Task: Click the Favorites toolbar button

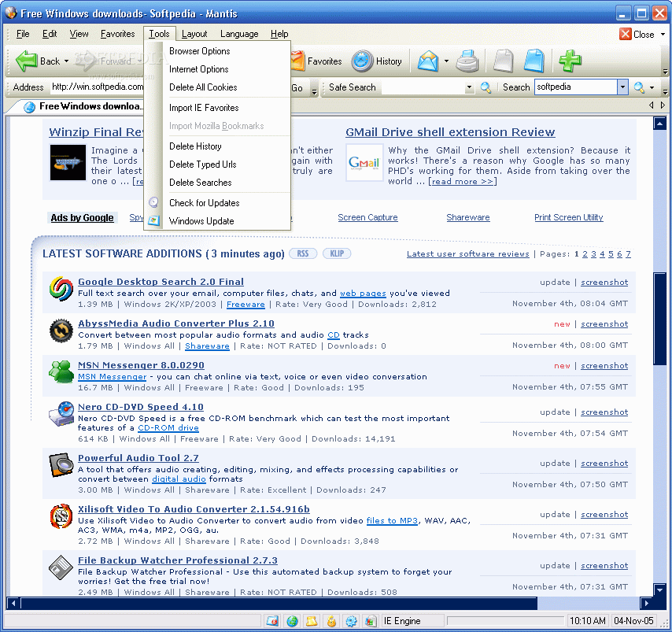Action: pyautogui.click(x=316, y=61)
